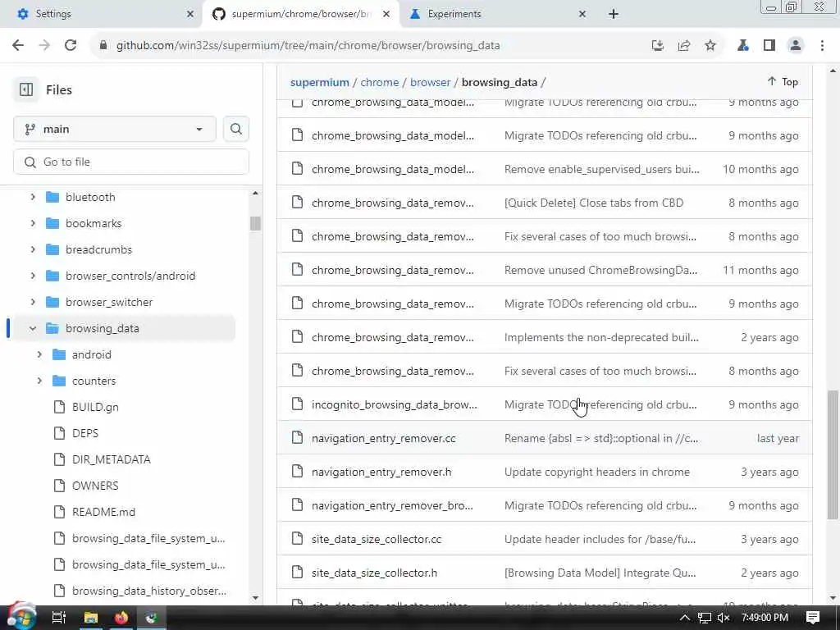
Task: Toggle the browser side panel icon
Action: (769, 46)
